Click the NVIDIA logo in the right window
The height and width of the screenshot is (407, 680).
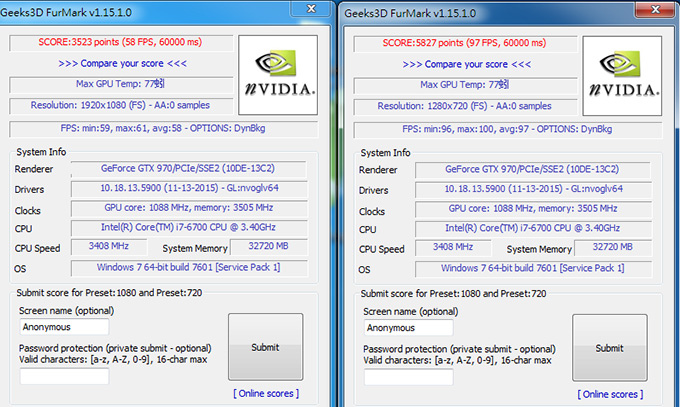pos(622,75)
